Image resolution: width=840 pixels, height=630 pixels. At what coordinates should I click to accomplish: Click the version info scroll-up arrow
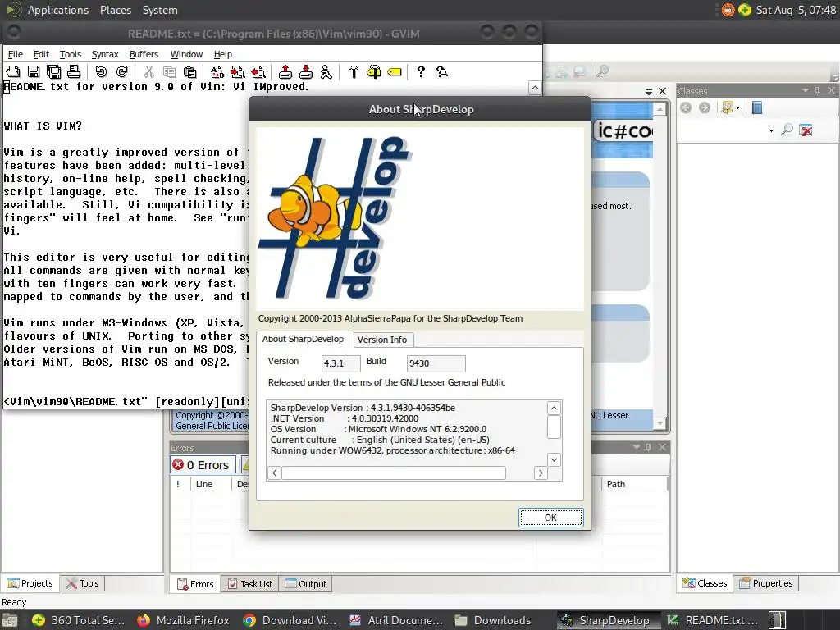tap(554, 409)
